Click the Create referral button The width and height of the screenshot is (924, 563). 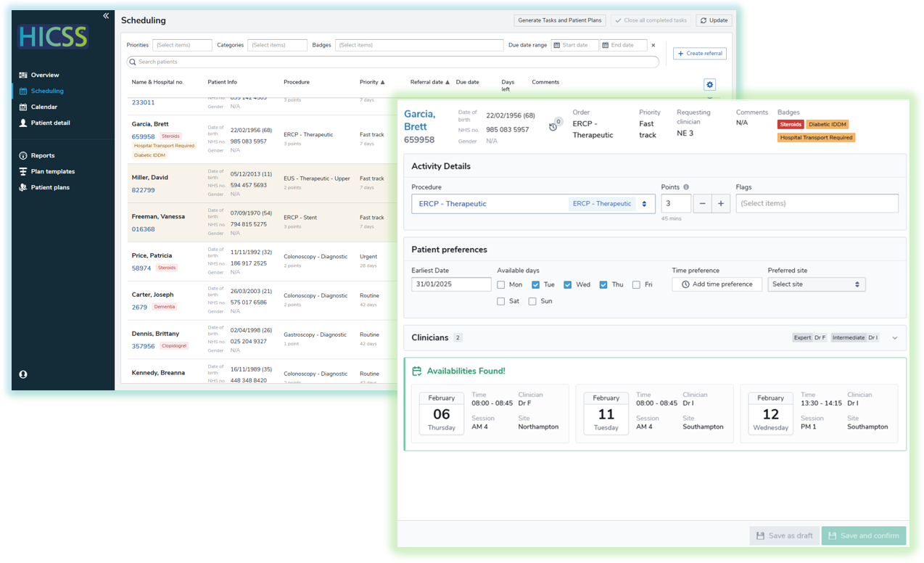[699, 53]
